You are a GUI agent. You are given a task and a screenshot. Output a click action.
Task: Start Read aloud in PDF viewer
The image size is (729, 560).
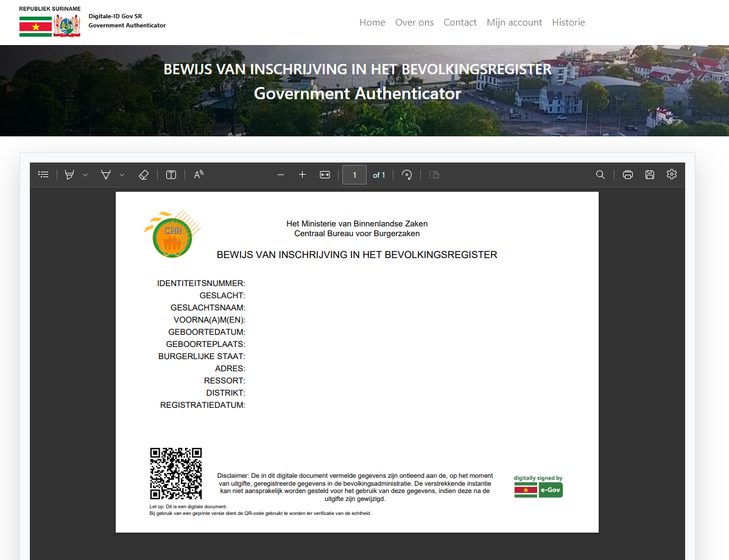(x=199, y=175)
